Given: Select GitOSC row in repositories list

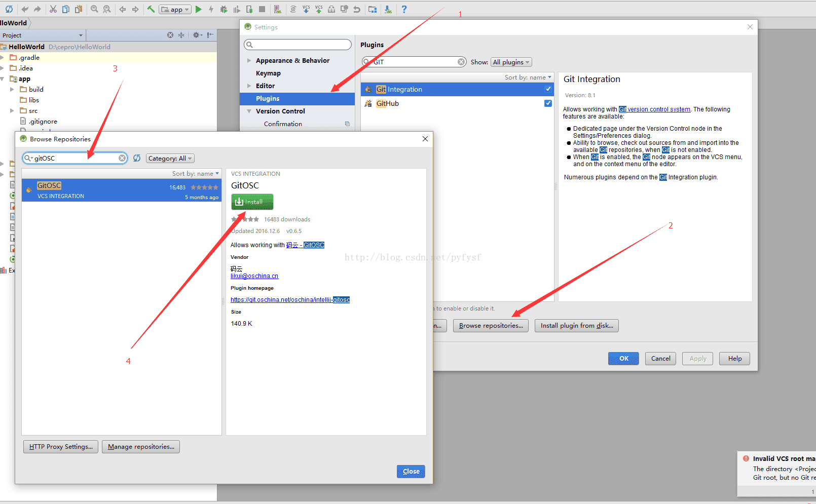Looking at the screenshot, I should pyautogui.click(x=122, y=190).
